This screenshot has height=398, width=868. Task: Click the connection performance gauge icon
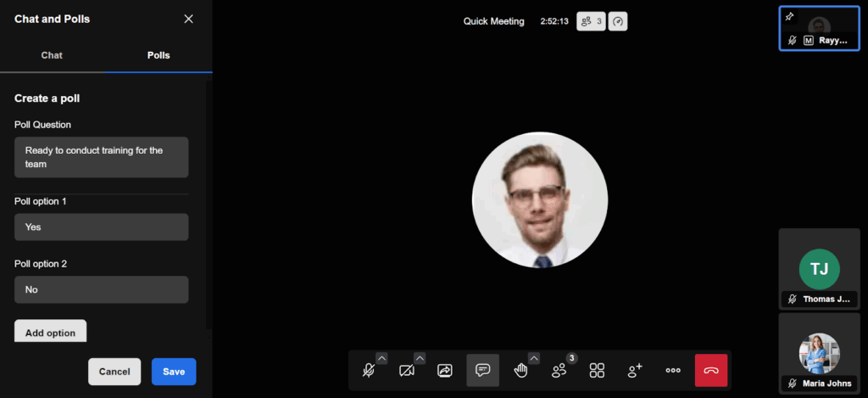click(x=619, y=21)
